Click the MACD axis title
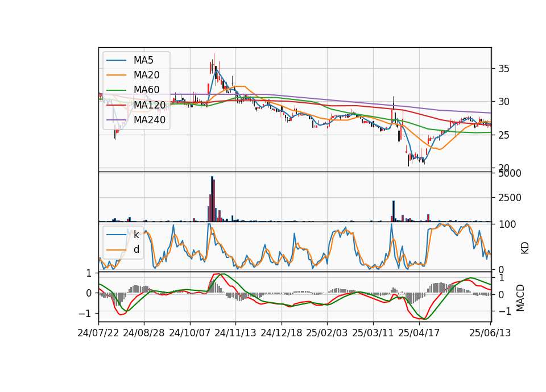The height and width of the screenshot is (392, 546). [x=520, y=298]
